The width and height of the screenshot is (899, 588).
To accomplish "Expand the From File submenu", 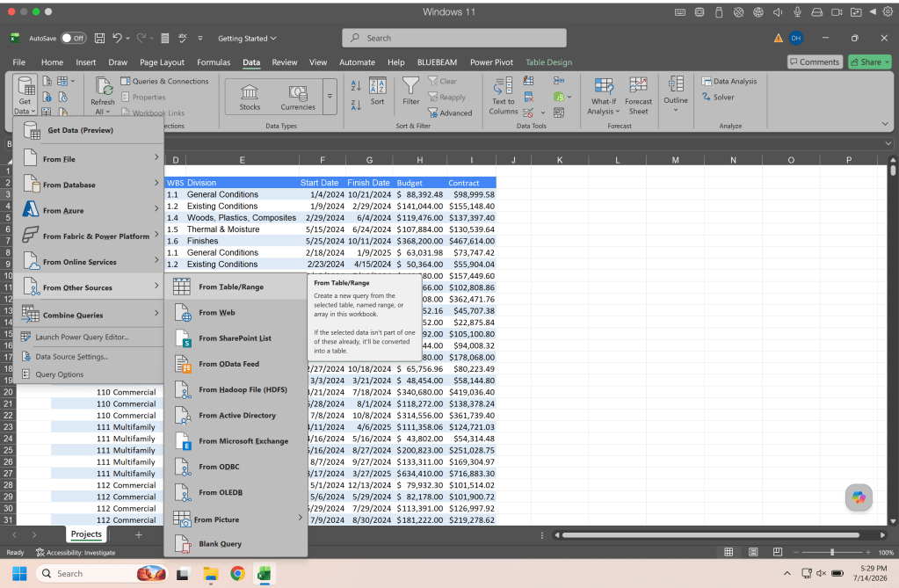I will 89,159.
